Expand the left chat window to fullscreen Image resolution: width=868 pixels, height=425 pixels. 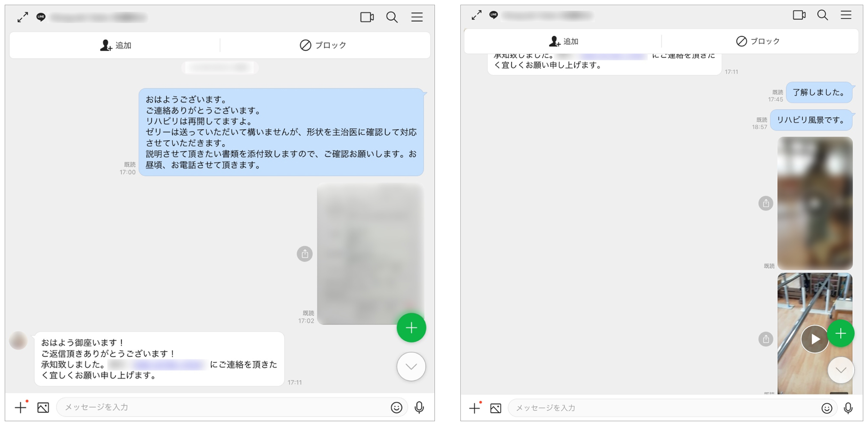pos(23,17)
